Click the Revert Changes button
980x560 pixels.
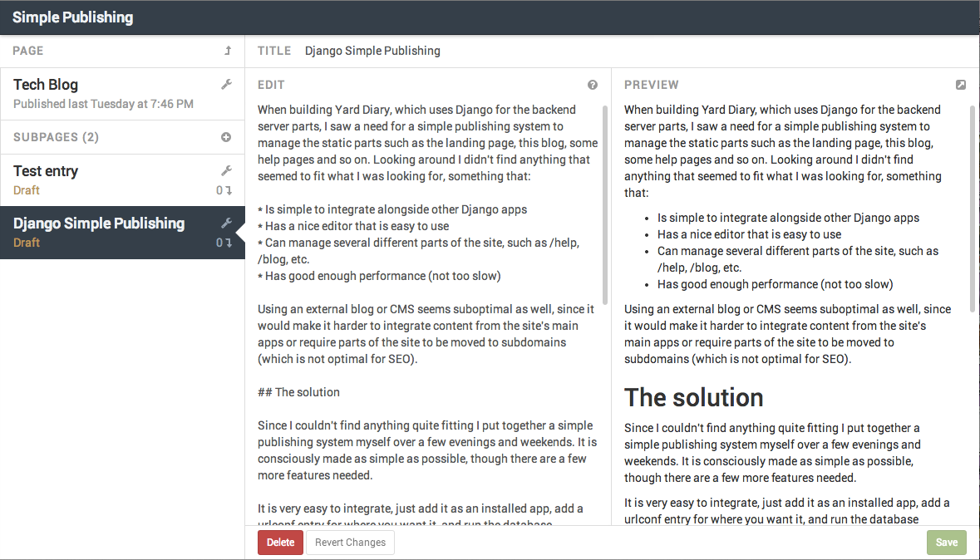click(x=350, y=543)
